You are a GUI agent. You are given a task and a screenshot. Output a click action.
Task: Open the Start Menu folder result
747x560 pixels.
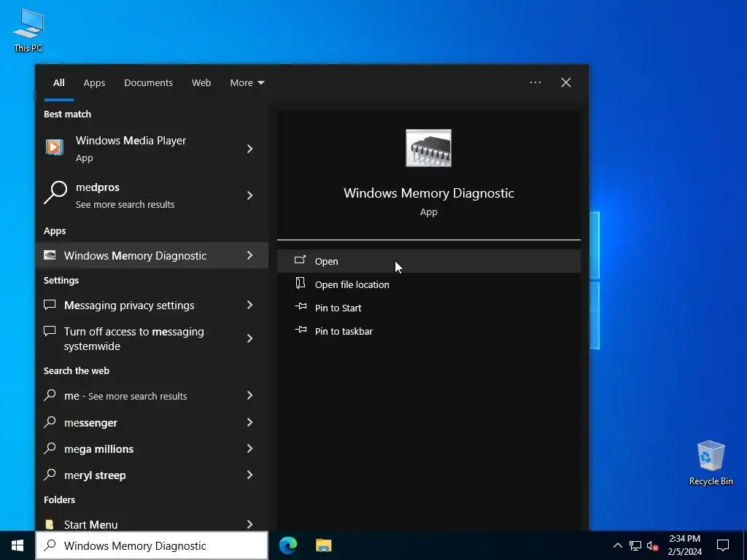(x=152, y=524)
